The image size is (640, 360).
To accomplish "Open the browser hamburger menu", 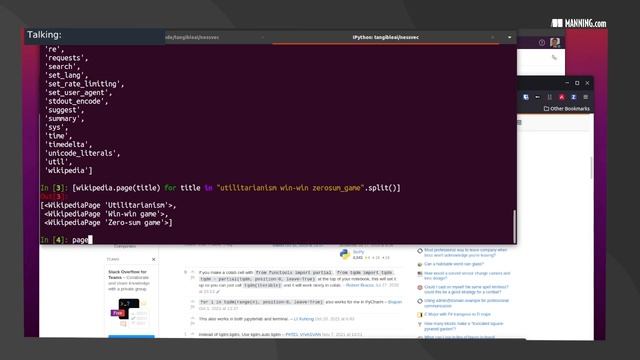I will (586, 97).
